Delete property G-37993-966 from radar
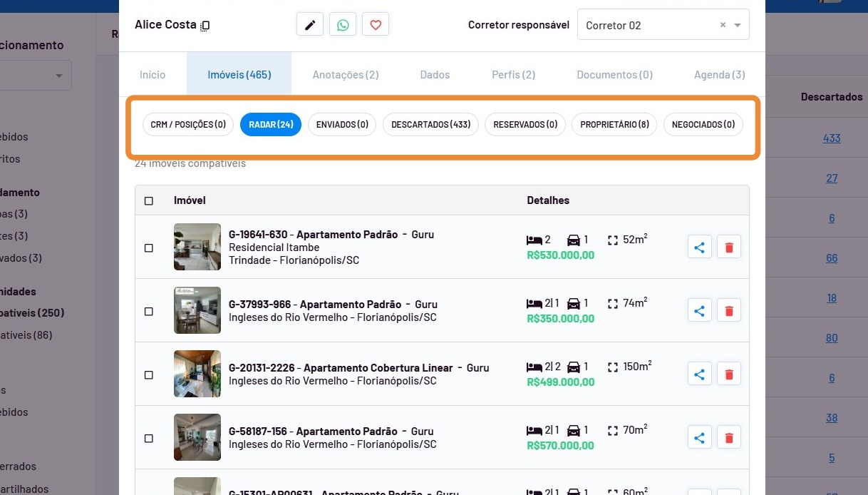Viewport: 868px width, 495px height. pos(729,311)
